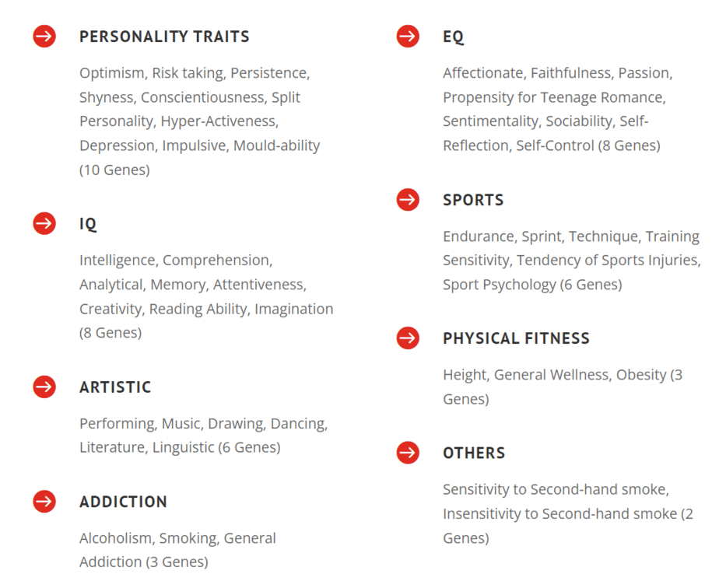Click the Intelligence, Comprehension description paragraph
The width and height of the screenshot is (719, 588).
point(205,296)
